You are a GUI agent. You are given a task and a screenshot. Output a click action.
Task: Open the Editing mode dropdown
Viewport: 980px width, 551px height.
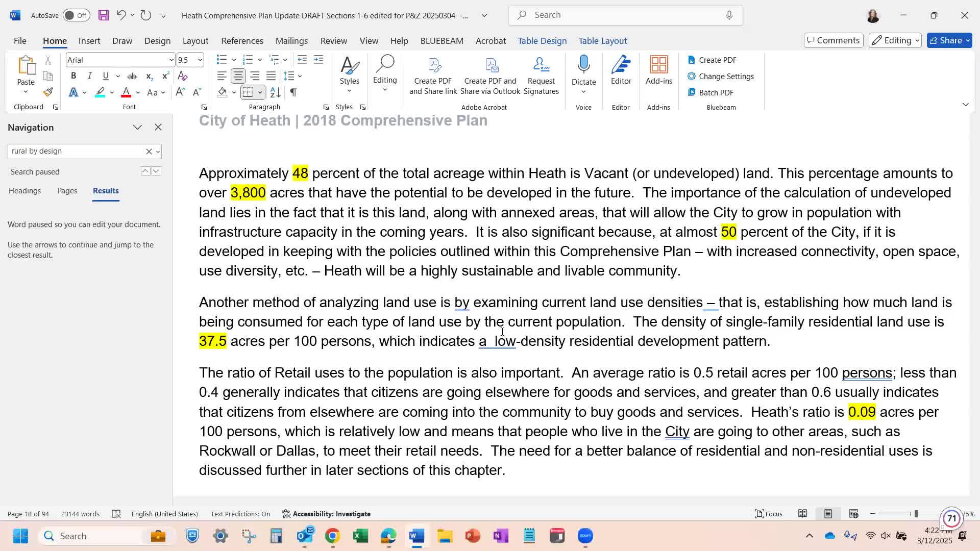pos(895,40)
